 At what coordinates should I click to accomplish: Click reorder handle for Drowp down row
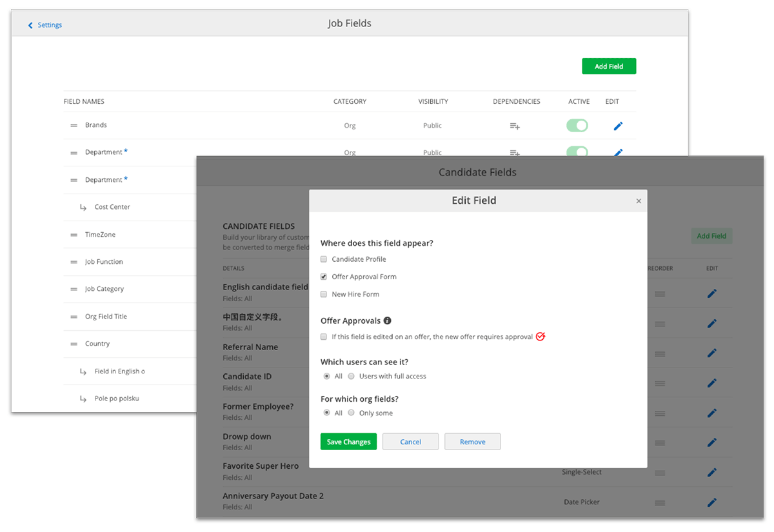pos(660,443)
